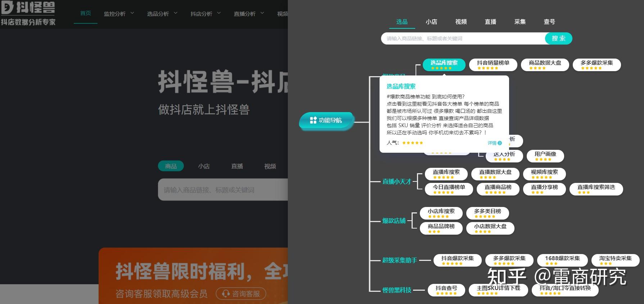The image size is (644, 304).
Task: Click the 抖怪兽 logo in header
Action: pos(28,13)
